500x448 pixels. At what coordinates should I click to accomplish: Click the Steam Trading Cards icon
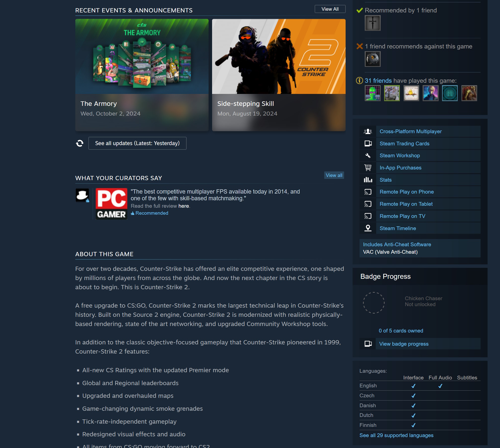[368, 143]
